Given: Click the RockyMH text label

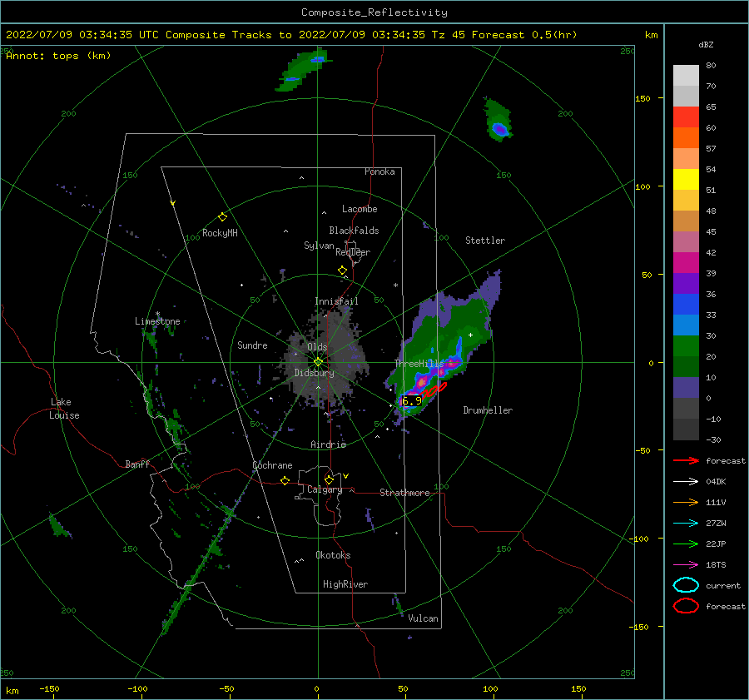Looking at the screenshot, I should pos(220,233).
